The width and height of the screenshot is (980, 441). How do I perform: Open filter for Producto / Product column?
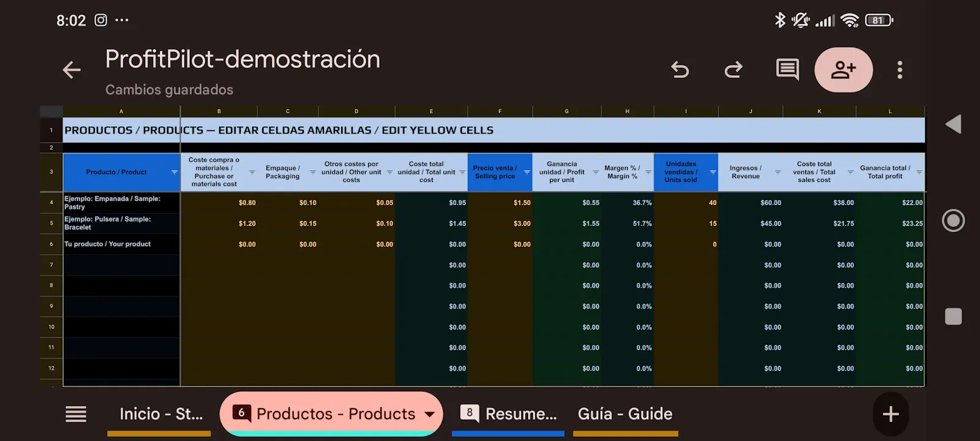(174, 172)
